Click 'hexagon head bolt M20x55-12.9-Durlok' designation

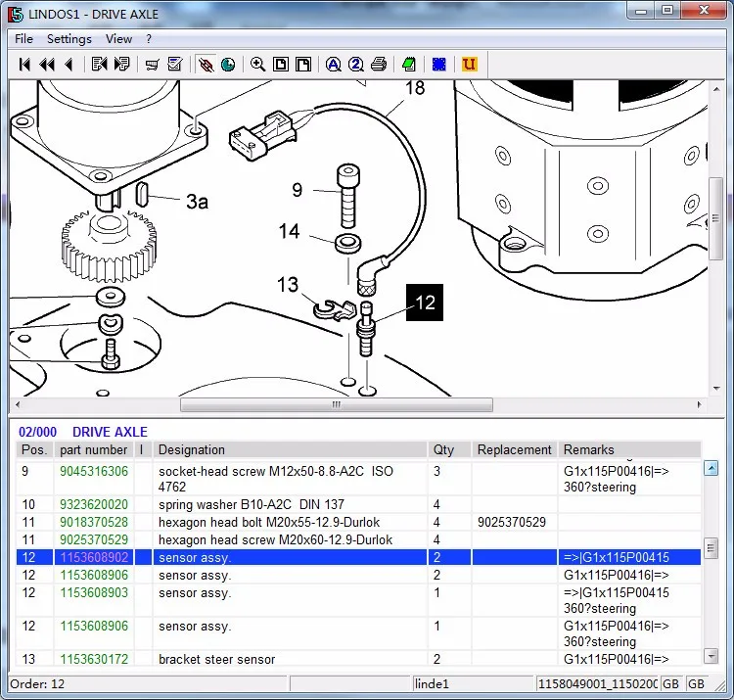coord(269,522)
